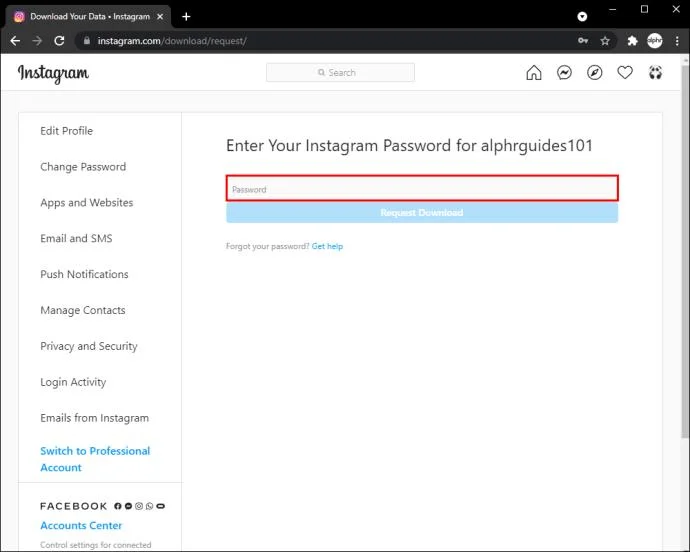The height and width of the screenshot is (552, 690).
Task: Select Download Your Data browser tab
Action: click(x=88, y=17)
